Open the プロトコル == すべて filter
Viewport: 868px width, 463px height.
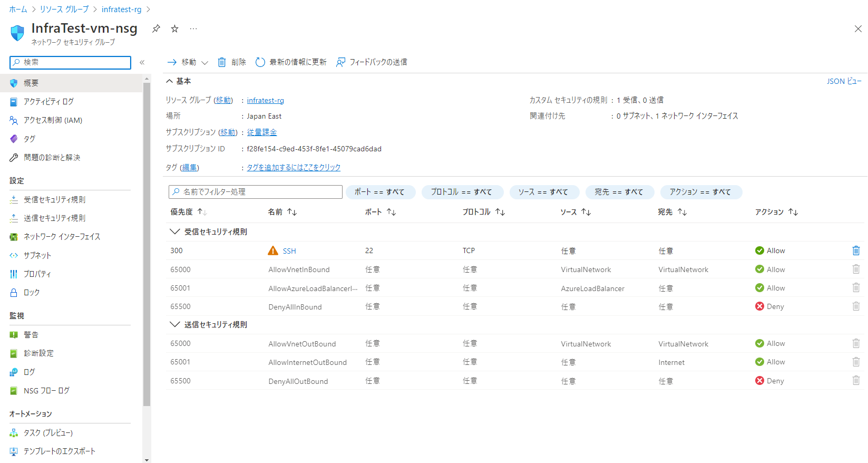click(x=462, y=192)
